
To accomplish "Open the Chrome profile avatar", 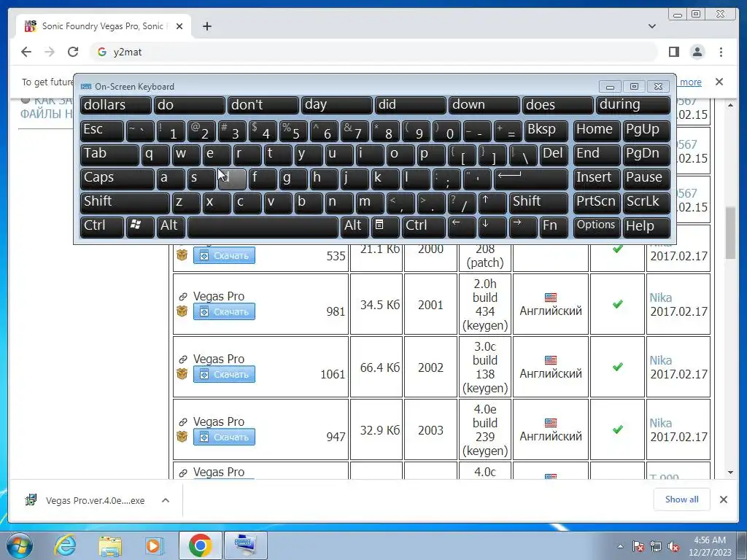I will pos(697,52).
